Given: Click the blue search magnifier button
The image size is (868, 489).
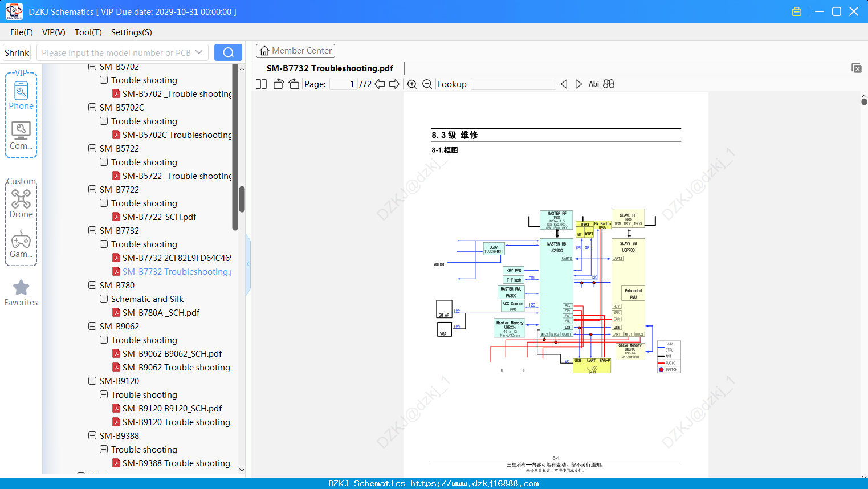Looking at the screenshot, I should [228, 52].
